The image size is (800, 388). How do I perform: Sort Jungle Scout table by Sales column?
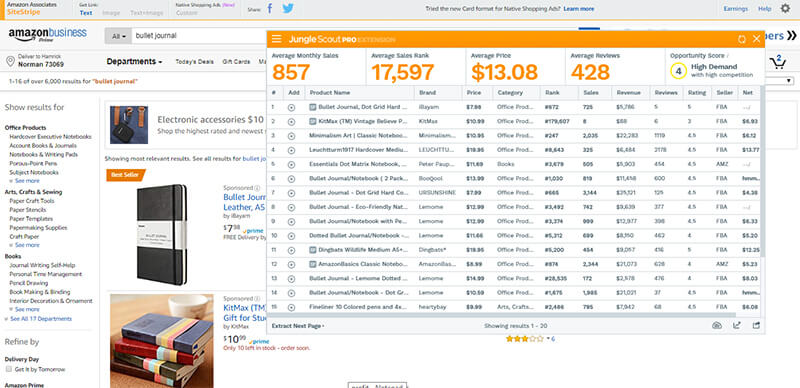pyautogui.click(x=591, y=93)
